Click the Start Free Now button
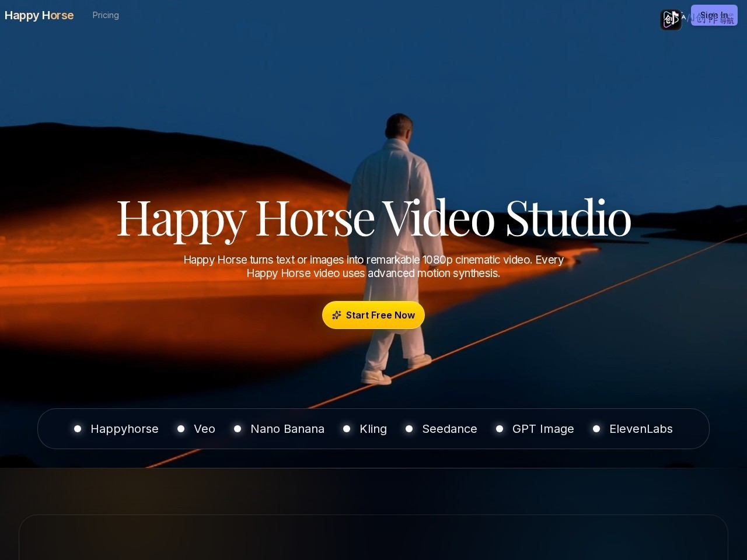 click(x=373, y=315)
